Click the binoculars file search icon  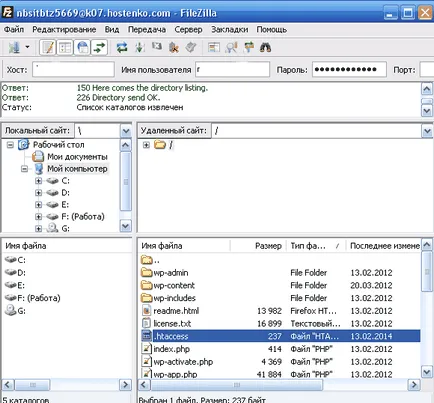coord(265,48)
